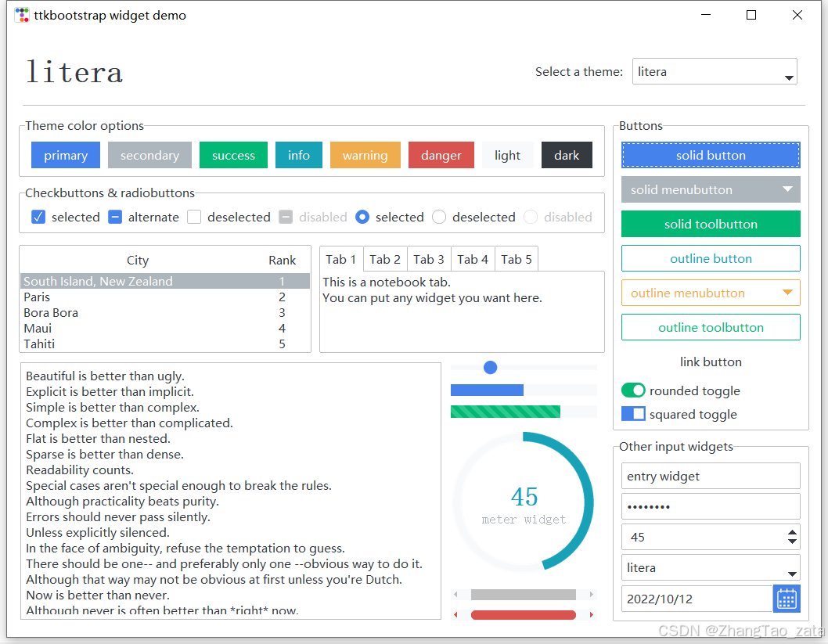The height and width of the screenshot is (644, 828).
Task: Switch to Tab 5
Action: click(x=517, y=259)
